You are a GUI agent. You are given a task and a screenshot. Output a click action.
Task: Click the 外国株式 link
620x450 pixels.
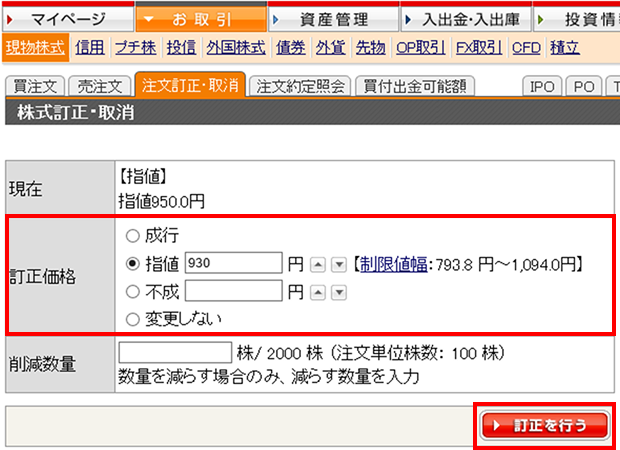click(236, 47)
